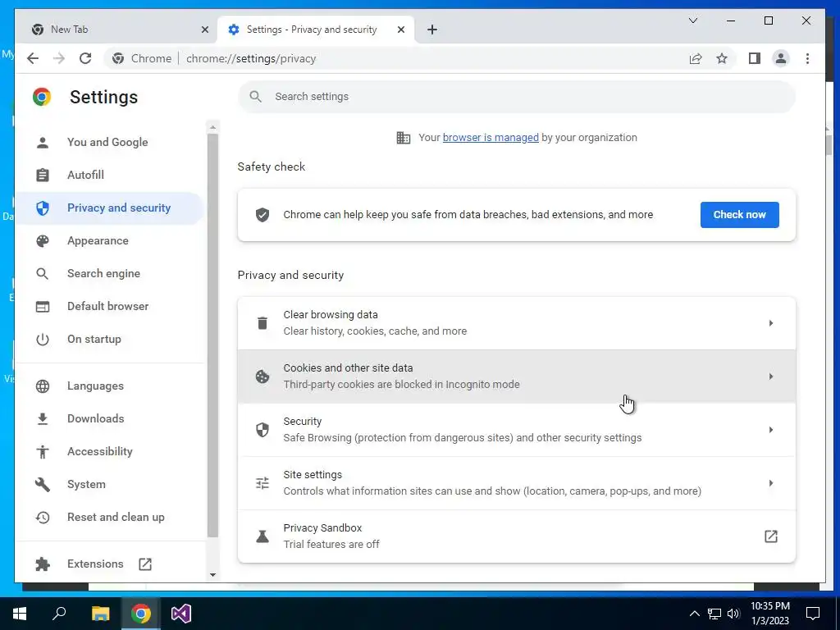Open Security settings row
The width and height of the screenshot is (840, 630).
pyautogui.click(x=517, y=430)
